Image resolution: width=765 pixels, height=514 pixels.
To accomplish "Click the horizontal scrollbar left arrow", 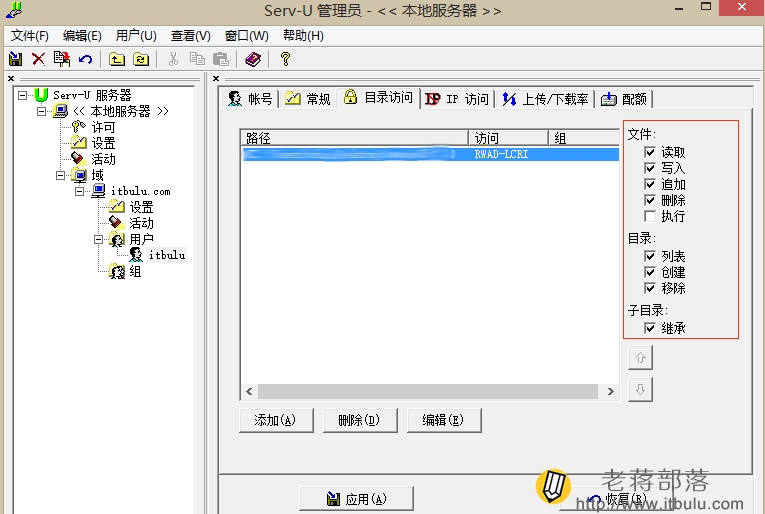I will (x=249, y=392).
